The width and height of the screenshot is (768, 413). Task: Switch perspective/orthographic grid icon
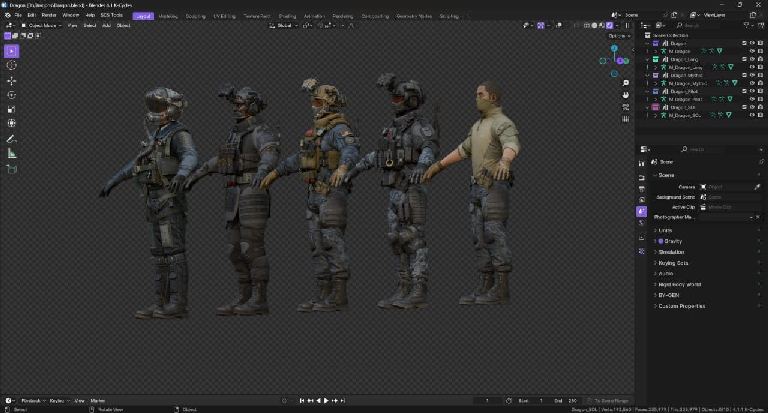[x=625, y=119]
